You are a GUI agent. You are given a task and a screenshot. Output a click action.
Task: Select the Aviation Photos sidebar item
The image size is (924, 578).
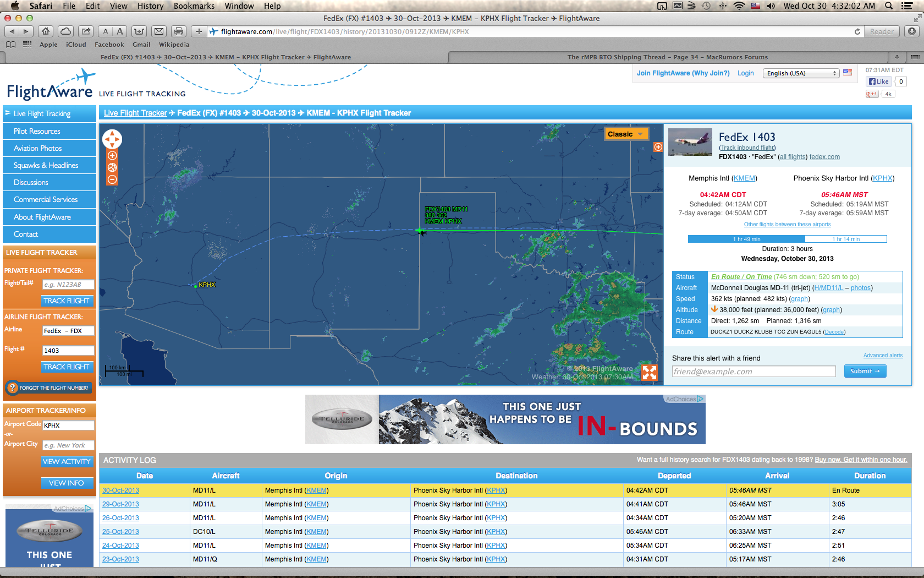point(50,148)
